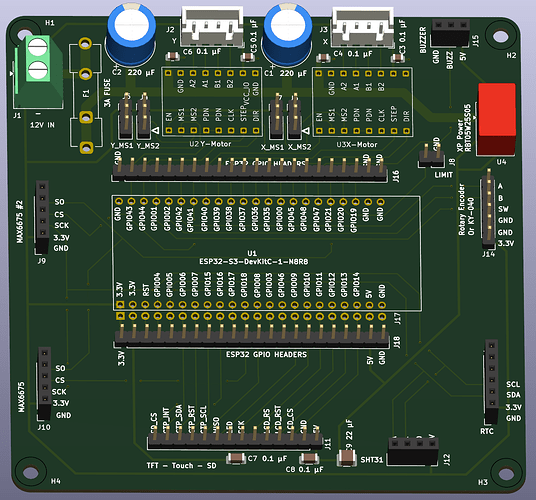Screen dimensions: 536x500
Task: Click the J16 top GPIO pin header
Action: click(250, 169)
